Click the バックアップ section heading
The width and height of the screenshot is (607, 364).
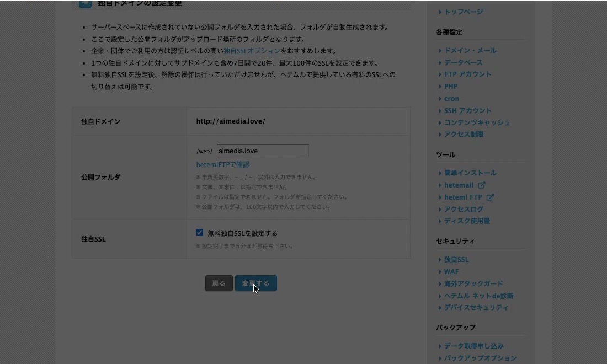(456, 328)
